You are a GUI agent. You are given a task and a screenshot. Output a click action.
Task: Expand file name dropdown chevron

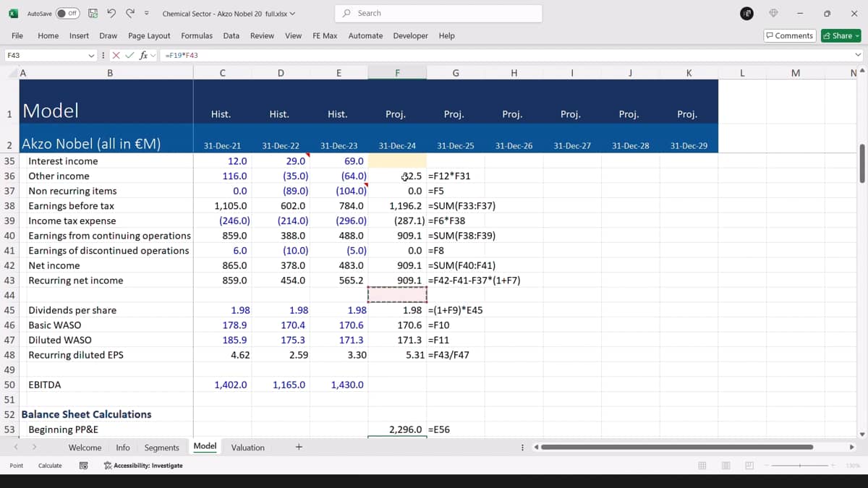pos(292,14)
